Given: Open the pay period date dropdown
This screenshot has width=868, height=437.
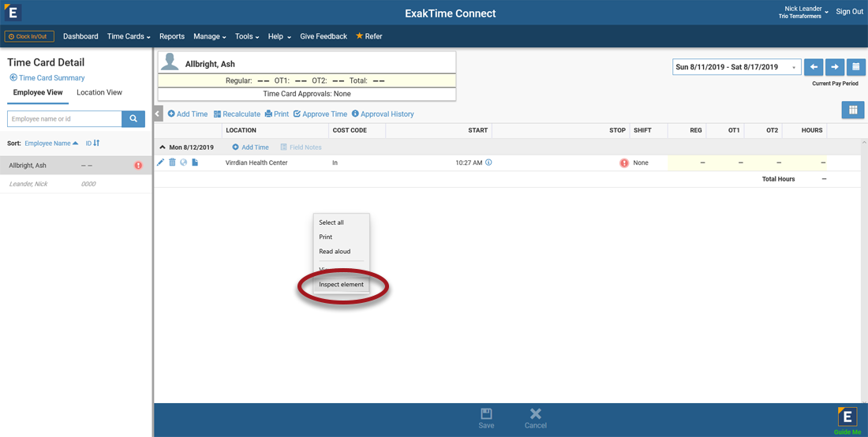Looking at the screenshot, I should [x=737, y=67].
